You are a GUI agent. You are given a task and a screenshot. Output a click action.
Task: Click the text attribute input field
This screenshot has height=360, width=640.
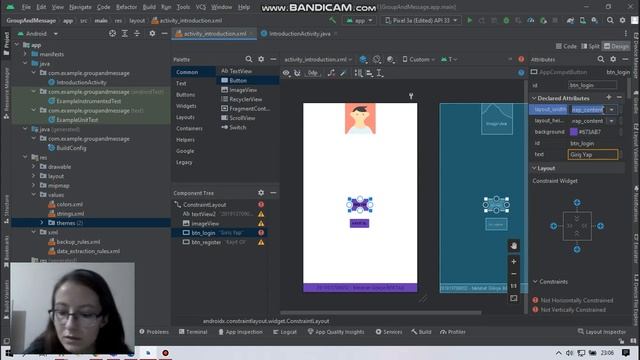[x=593, y=155]
